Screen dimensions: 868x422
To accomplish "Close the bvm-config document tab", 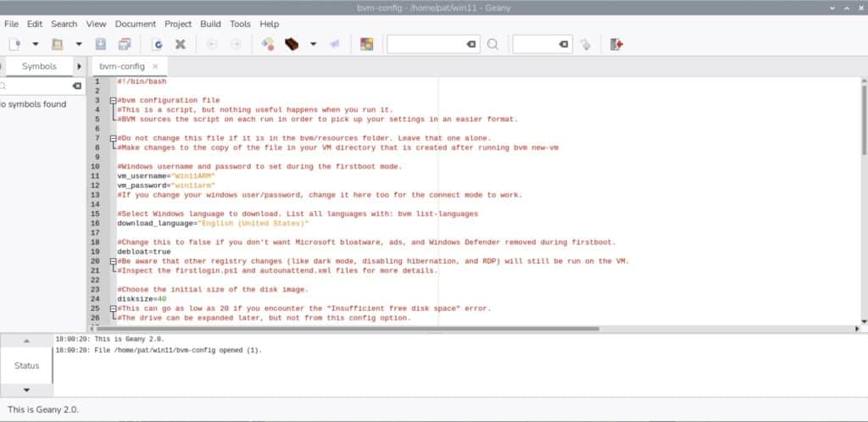I will [156, 66].
